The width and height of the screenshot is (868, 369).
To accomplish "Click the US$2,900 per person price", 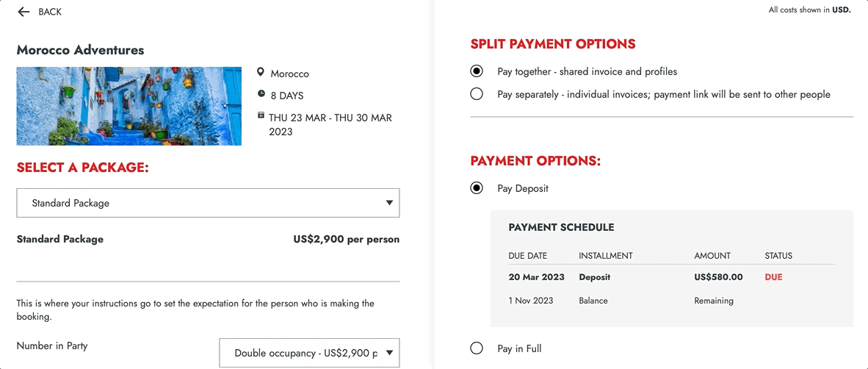I will [x=346, y=240].
